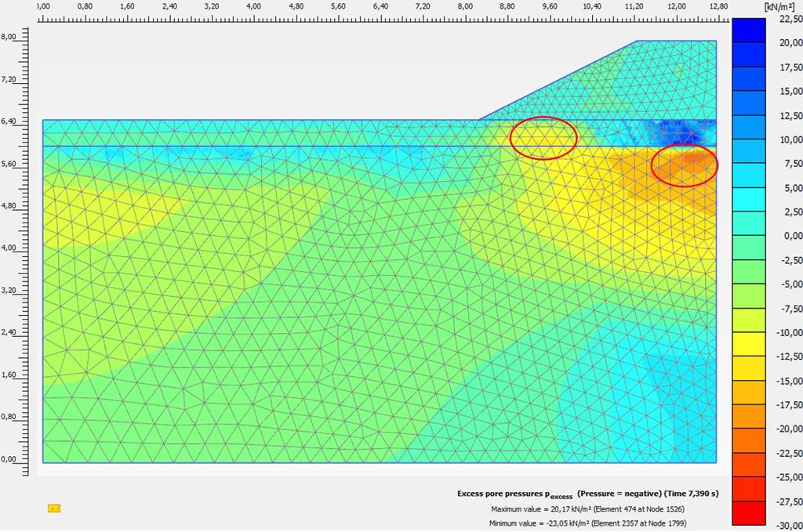803x532 pixels.
Task: Click the Maximum value 20,17 kN/m² text
Action: tap(587, 509)
